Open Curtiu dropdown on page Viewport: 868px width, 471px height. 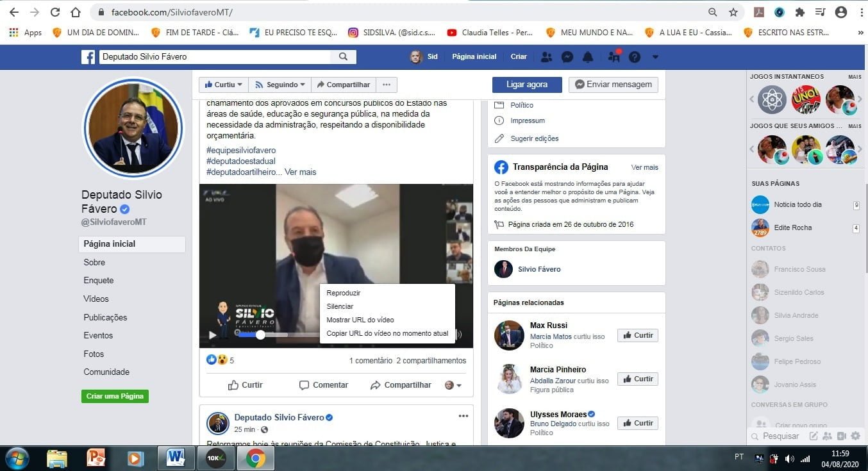(x=223, y=85)
